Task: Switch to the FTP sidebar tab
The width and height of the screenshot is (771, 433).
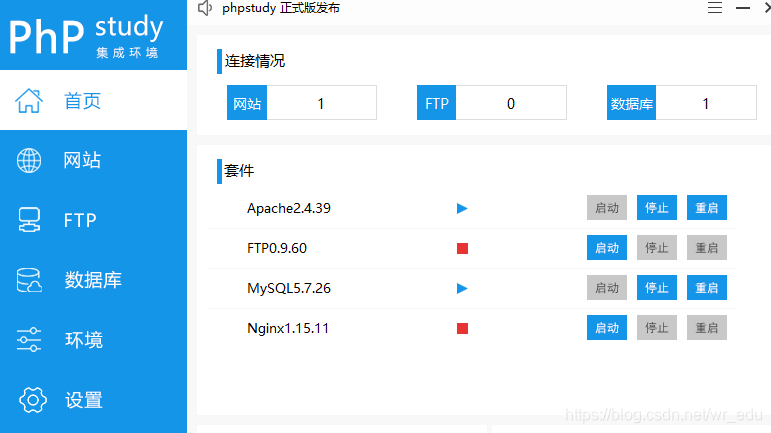Action: pos(93,220)
